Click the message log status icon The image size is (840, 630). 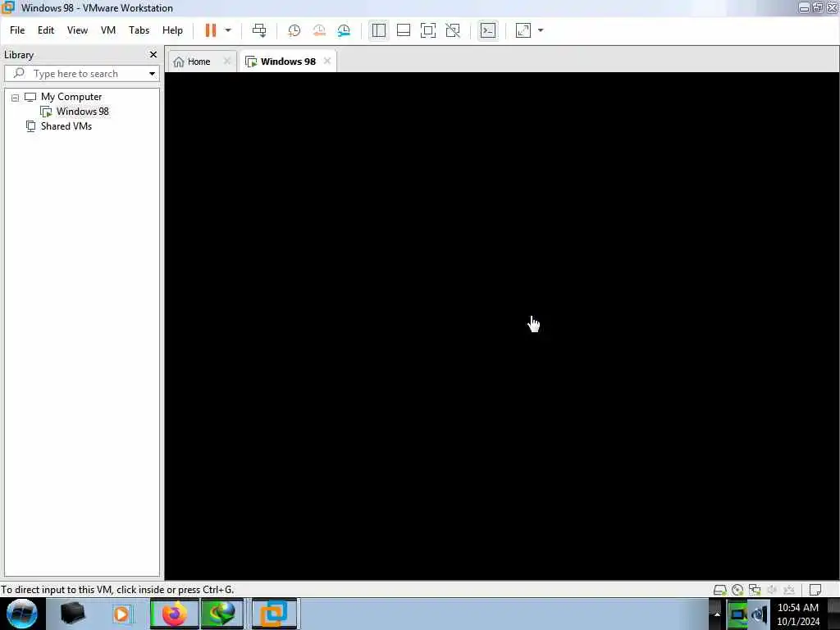pyautogui.click(x=815, y=590)
